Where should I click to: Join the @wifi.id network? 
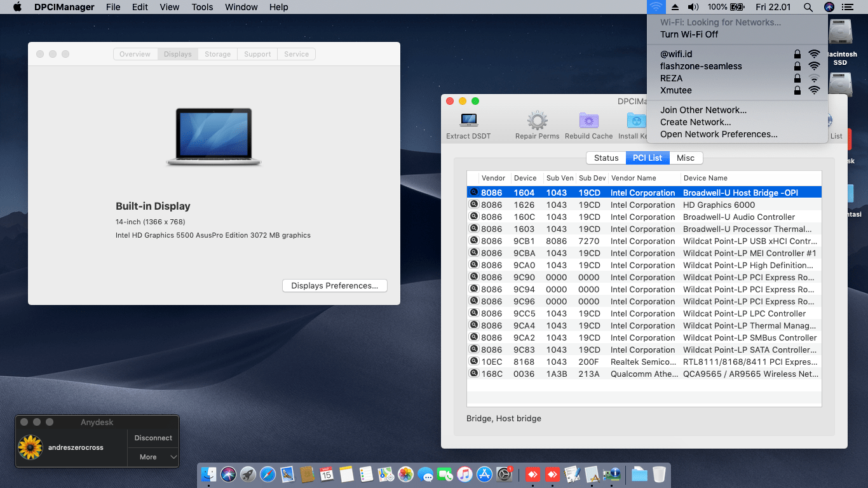pyautogui.click(x=737, y=54)
